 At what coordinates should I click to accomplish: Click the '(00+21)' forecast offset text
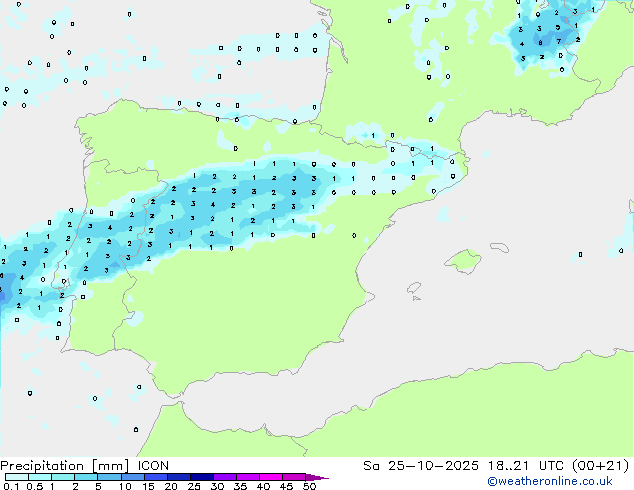pyautogui.click(x=600, y=466)
